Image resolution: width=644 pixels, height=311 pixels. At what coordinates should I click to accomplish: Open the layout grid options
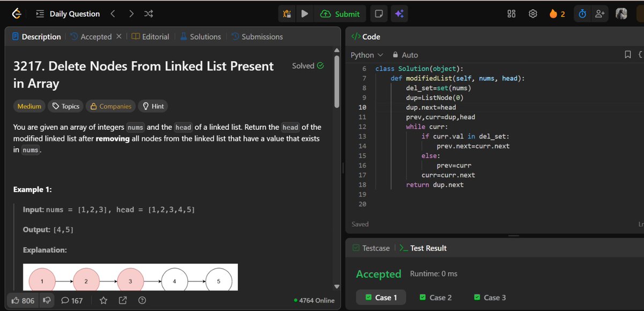[x=511, y=13]
